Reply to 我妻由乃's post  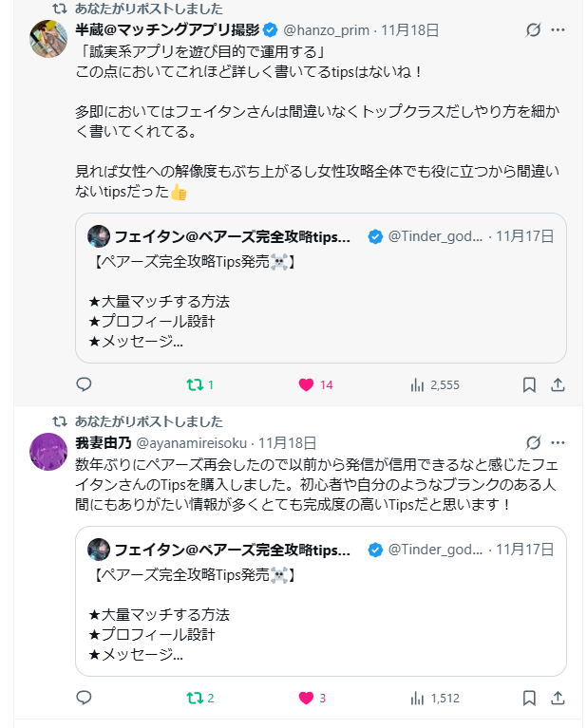(84, 698)
